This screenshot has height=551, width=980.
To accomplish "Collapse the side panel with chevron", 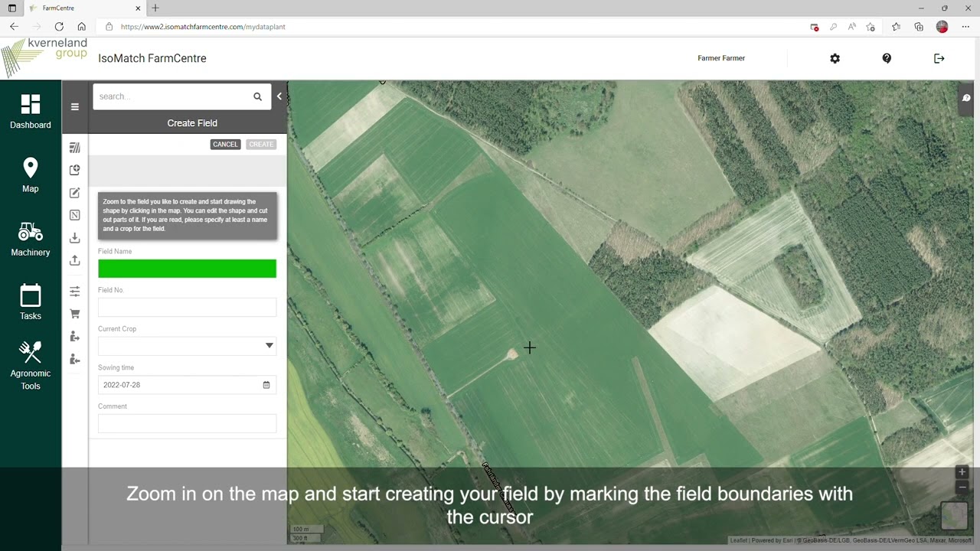I will coord(279,96).
